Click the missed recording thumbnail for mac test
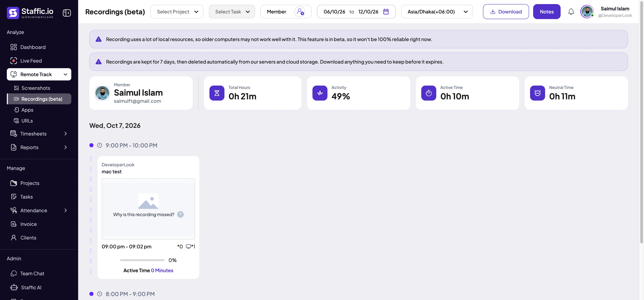This screenshot has width=644, height=300. point(148,209)
